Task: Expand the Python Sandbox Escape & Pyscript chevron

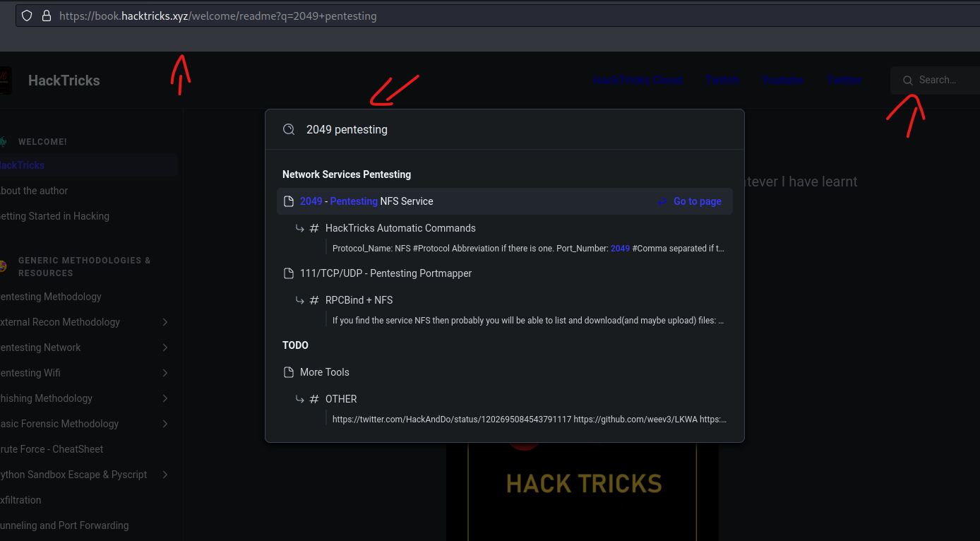Action: pyautogui.click(x=165, y=475)
